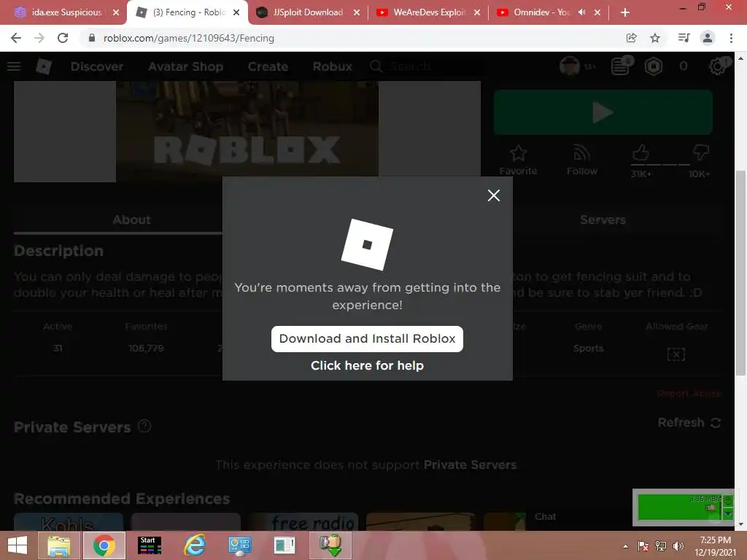Open the free radio recommended experience
The image size is (747, 560).
coord(303,522)
